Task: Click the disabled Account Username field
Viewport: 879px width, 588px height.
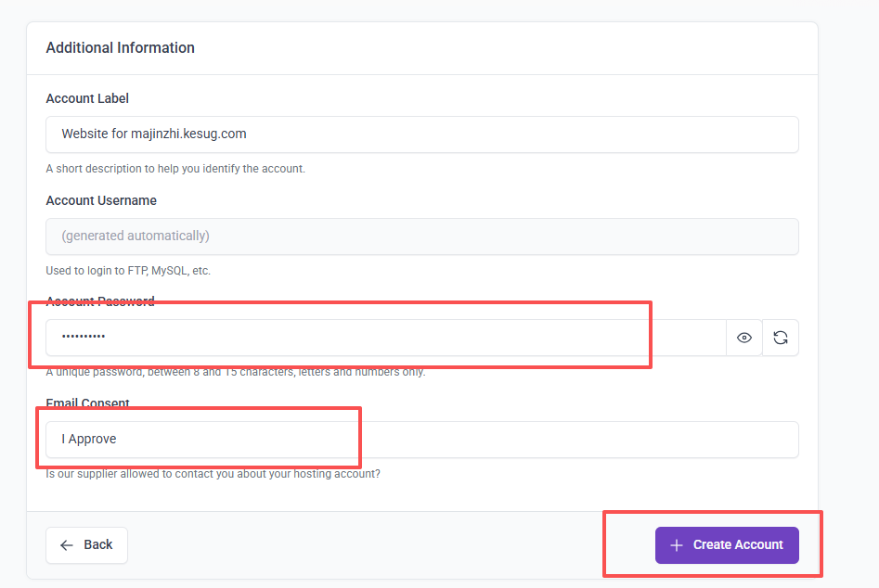Action: (421, 236)
